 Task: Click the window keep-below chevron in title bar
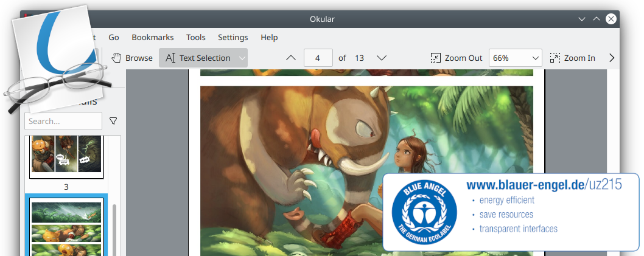(x=581, y=19)
